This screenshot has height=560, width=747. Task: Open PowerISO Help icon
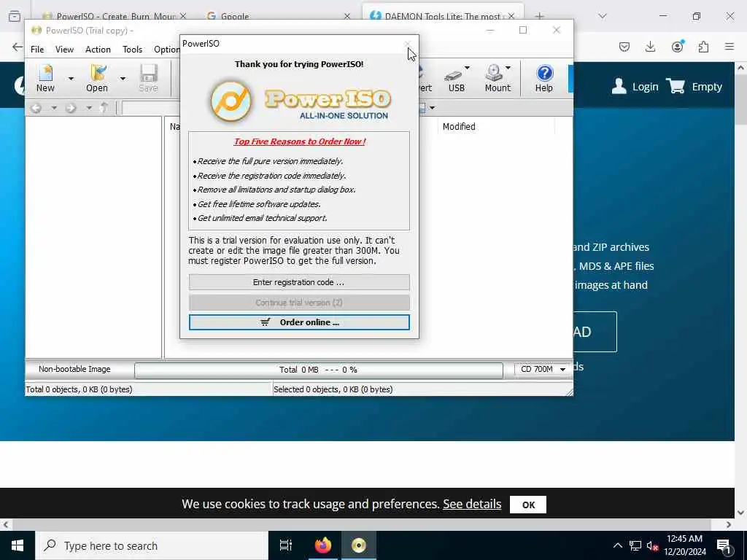543,79
